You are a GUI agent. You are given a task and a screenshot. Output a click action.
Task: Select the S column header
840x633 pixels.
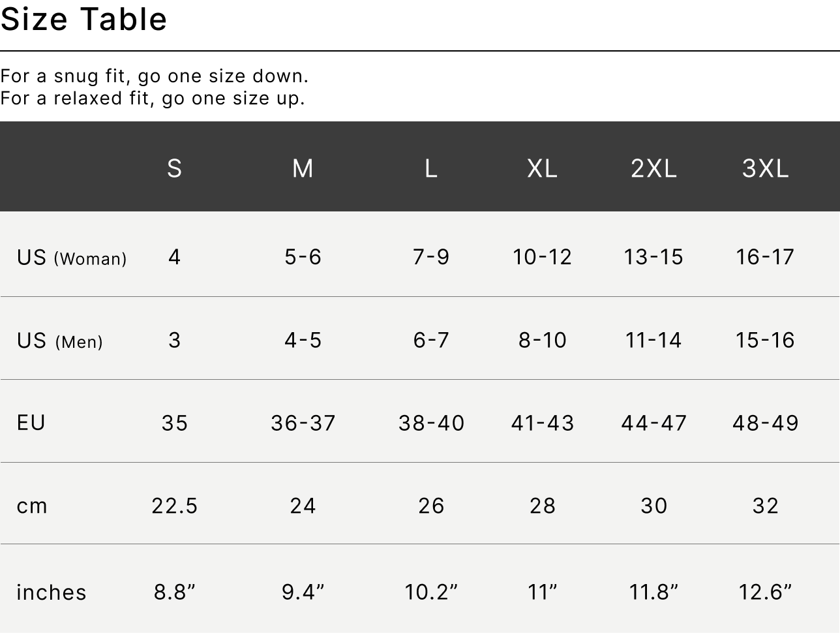174,168
